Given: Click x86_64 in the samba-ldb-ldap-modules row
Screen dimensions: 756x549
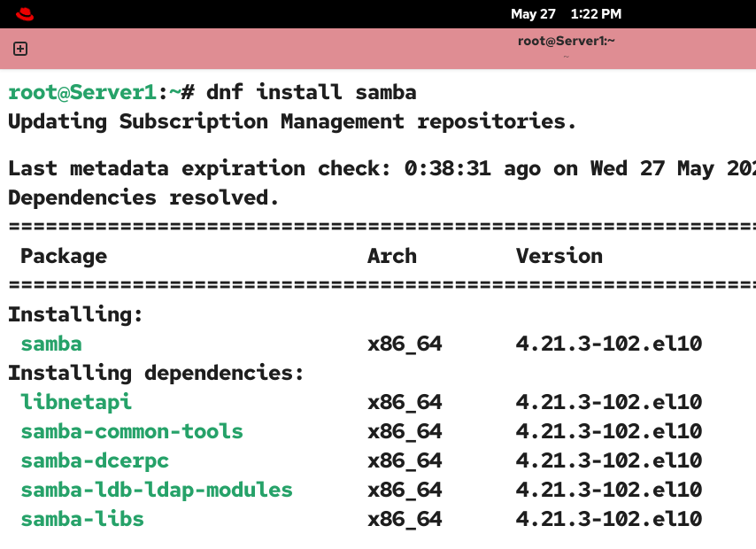Looking at the screenshot, I should (x=405, y=491).
